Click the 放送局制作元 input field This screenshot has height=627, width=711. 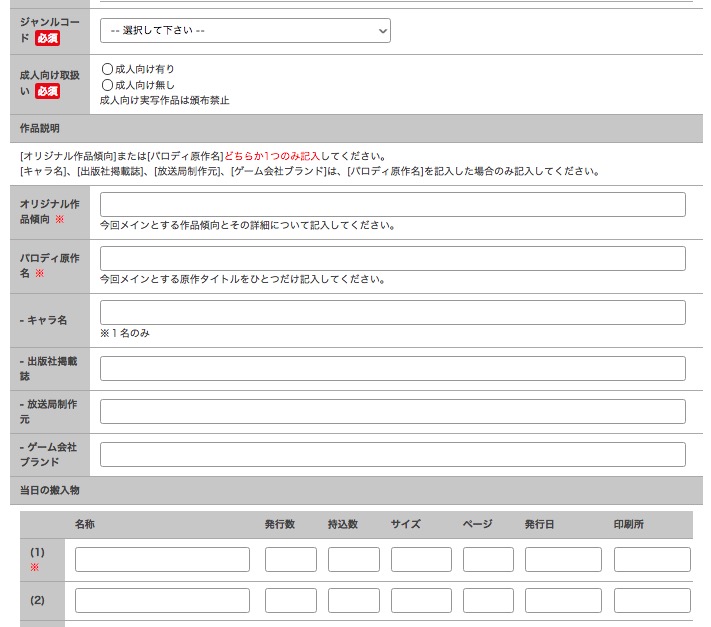point(393,412)
